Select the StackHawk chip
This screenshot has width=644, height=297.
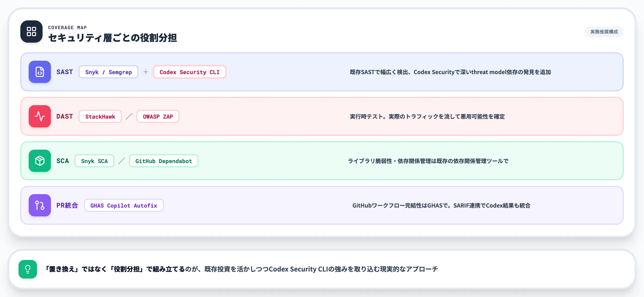click(100, 117)
